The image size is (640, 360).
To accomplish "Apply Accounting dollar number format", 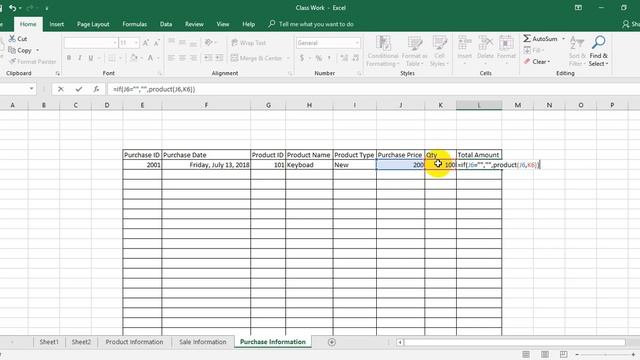I will [302, 58].
